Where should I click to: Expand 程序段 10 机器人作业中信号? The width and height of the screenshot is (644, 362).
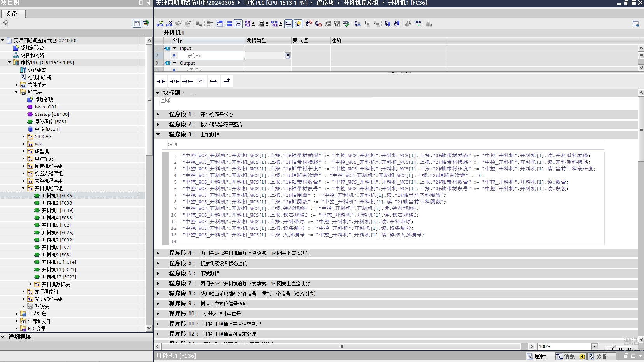pos(158,314)
